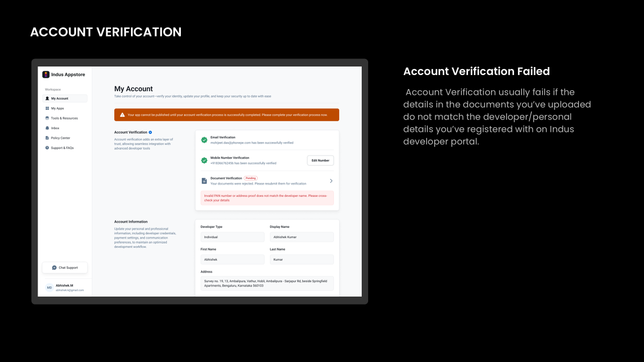Click the Support & FAQs question icon
The width and height of the screenshot is (644, 362).
tap(47, 147)
